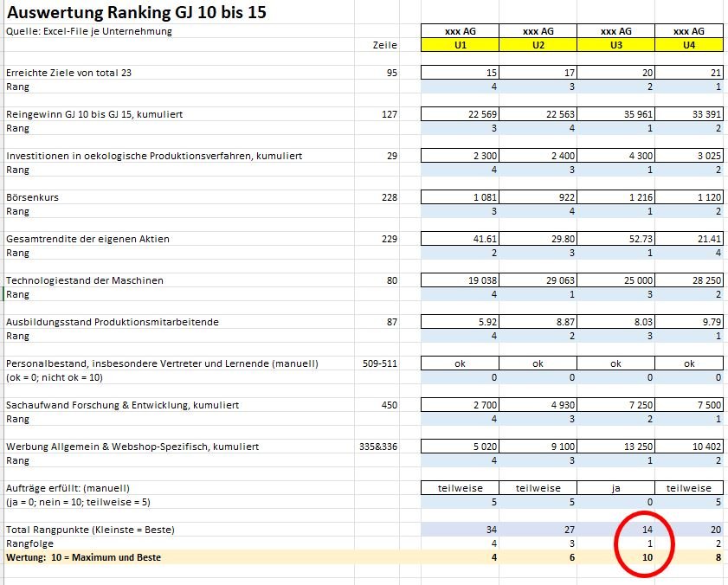Click Sachaufwand value 4 930 for U2
Viewport: 728px width, 585px height.
point(538,405)
